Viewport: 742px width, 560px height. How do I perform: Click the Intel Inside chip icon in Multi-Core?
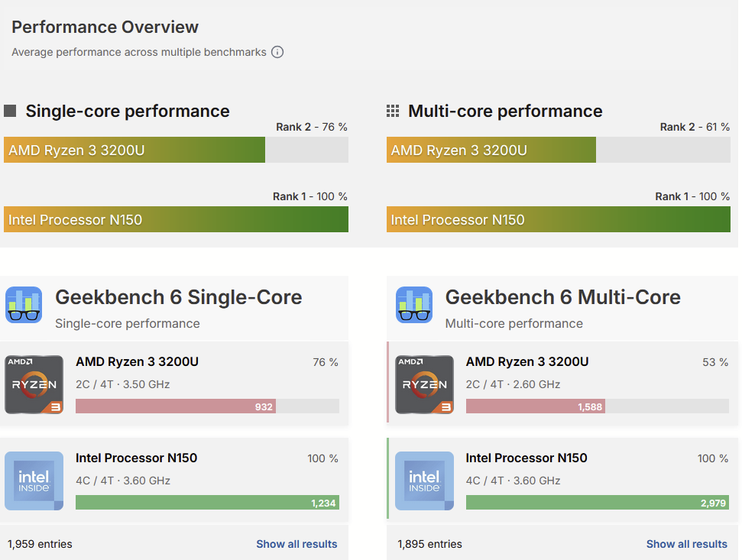tap(424, 481)
